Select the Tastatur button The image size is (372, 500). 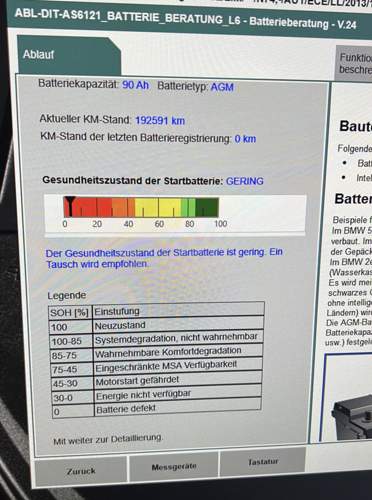(x=263, y=462)
